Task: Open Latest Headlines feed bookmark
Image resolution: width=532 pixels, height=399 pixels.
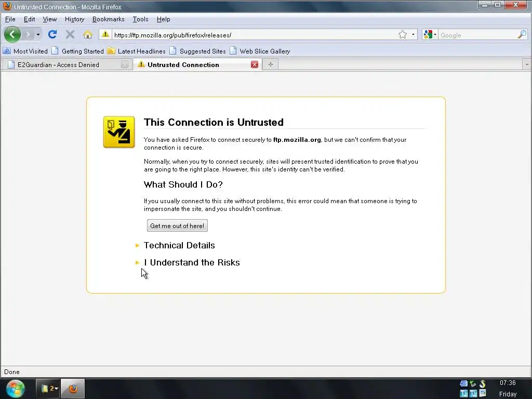Action: point(137,51)
